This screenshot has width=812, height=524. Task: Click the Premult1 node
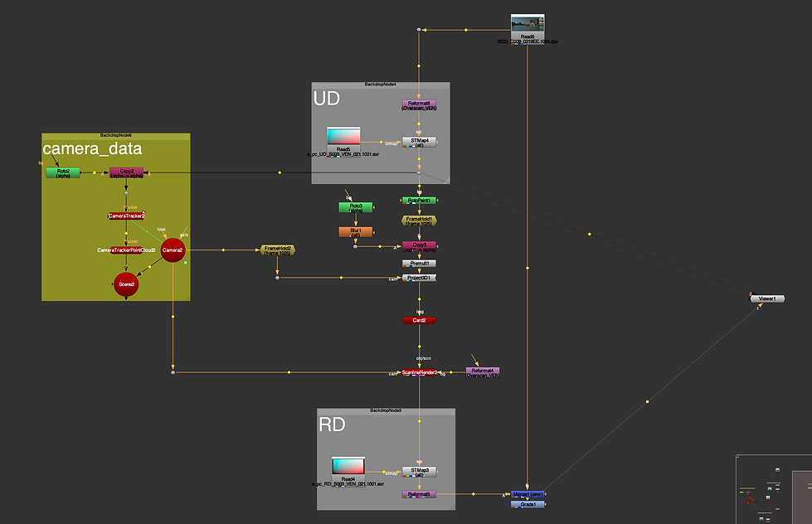pyautogui.click(x=420, y=264)
